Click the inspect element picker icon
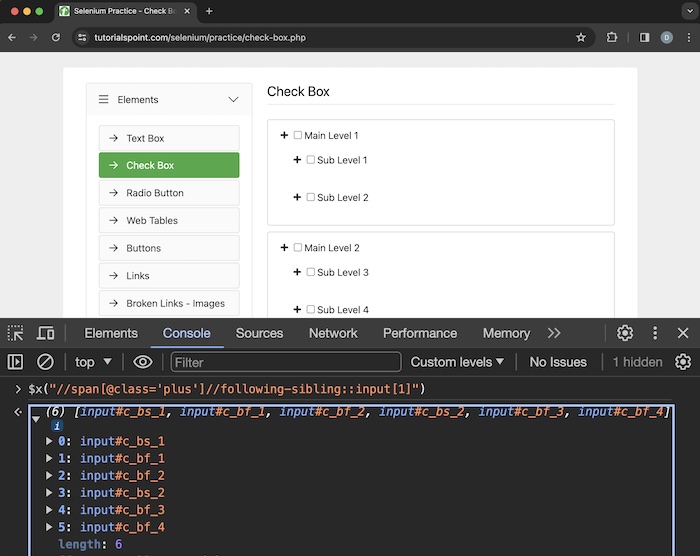The height and width of the screenshot is (556, 700). tap(16, 333)
